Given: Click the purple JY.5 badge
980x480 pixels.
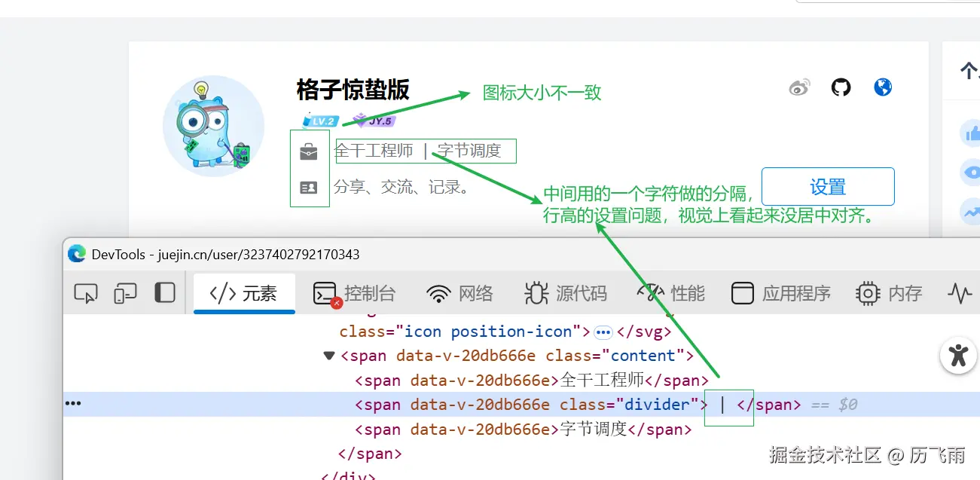Looking at the screenshot, I should click(374, 121).
